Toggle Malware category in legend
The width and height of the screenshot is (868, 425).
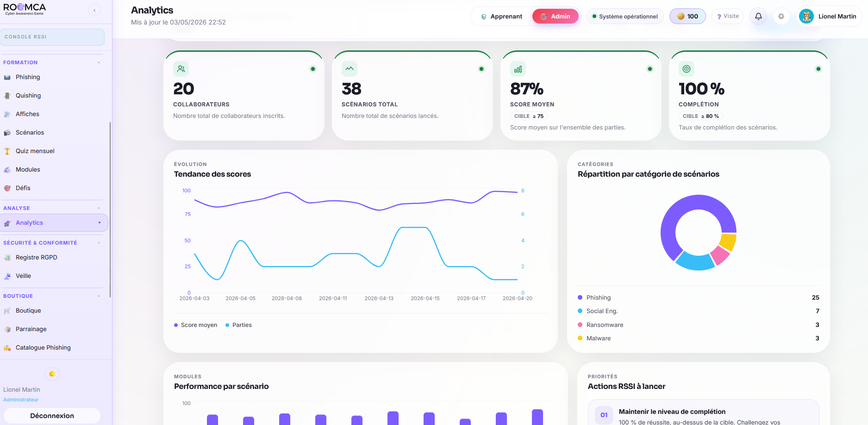(x=699, y=338)
